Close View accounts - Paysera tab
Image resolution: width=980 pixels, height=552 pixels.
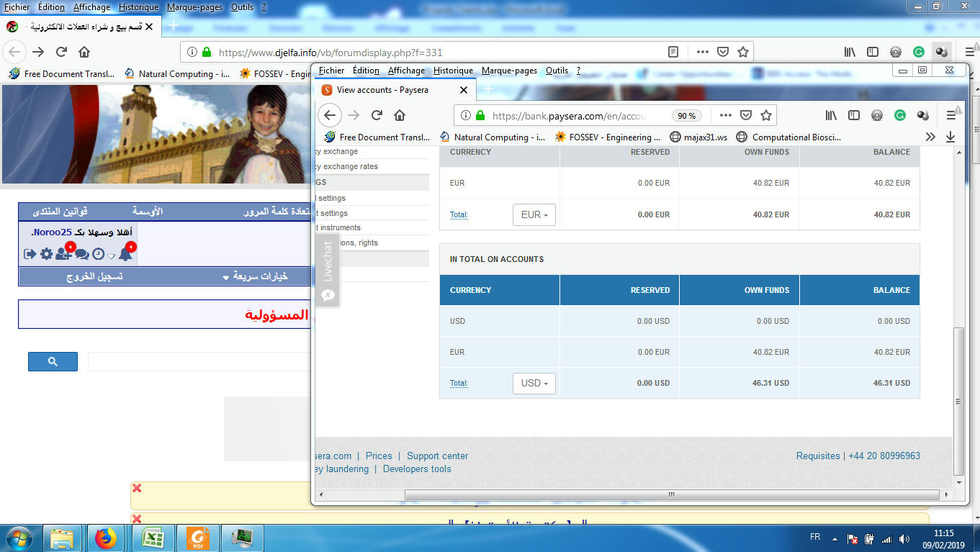[464, 90]
